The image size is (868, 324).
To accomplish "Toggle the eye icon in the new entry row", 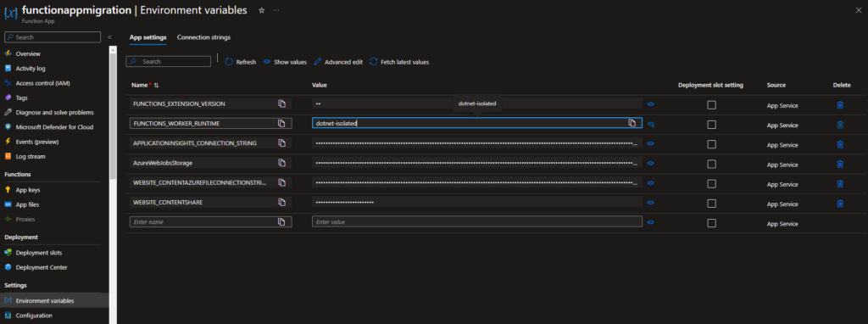I will [650, 222].
